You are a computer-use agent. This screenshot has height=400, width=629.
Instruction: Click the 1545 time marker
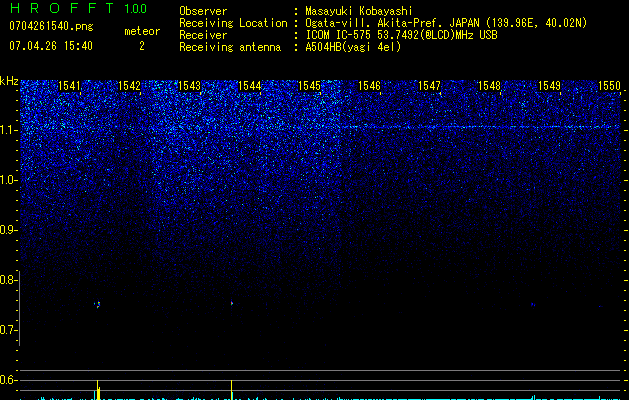(310, 86)
